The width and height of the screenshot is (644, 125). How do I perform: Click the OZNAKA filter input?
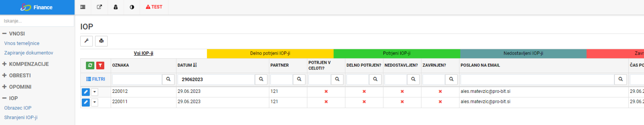[x=137, y=79]
